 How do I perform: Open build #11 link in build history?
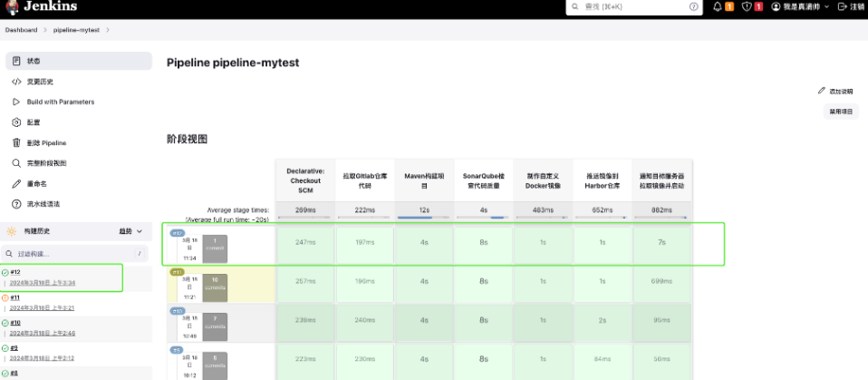click(x=14, y=297)
